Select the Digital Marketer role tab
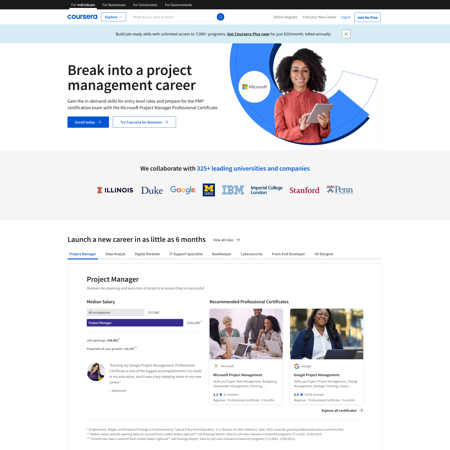This screenshot has height=450, width=450. [x=147, y=254]
